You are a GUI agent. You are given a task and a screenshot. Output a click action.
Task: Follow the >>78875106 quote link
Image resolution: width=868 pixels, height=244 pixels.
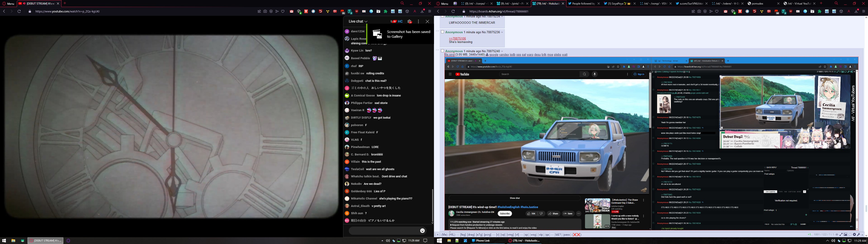click(x=457, y=38)
